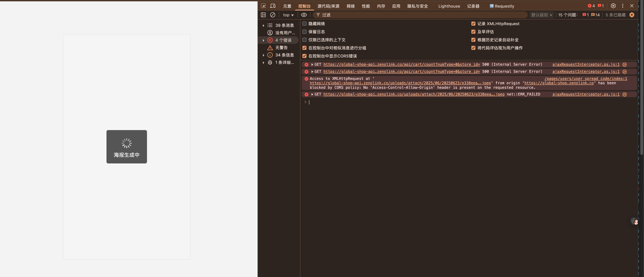
Task: Uncheck 根据历史记录自动补全 option
Action: [473, 40]
